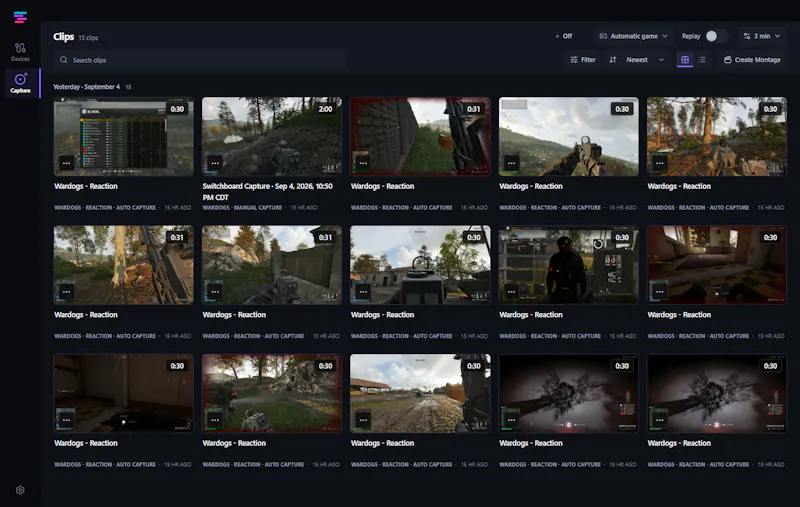The height and width of the screenshot is (507, 800).
Task: Open more options on scoreboard clip thumbnail
Action: tap(66, 163)
